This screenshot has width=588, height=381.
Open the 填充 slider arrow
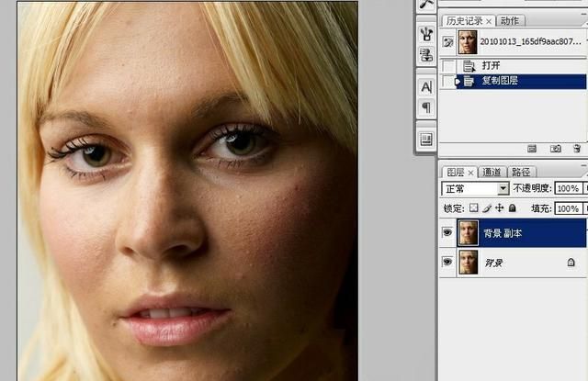[585, 207]
